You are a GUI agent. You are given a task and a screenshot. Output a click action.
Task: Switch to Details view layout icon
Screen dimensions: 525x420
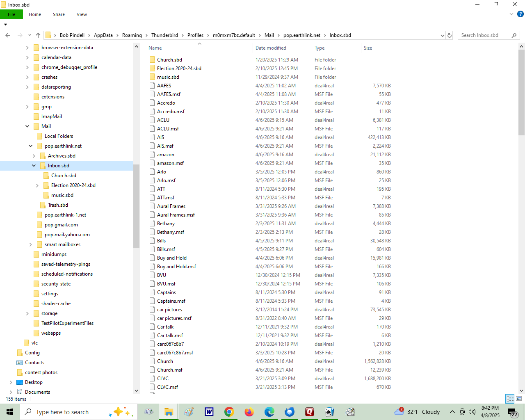coord(510,399)
